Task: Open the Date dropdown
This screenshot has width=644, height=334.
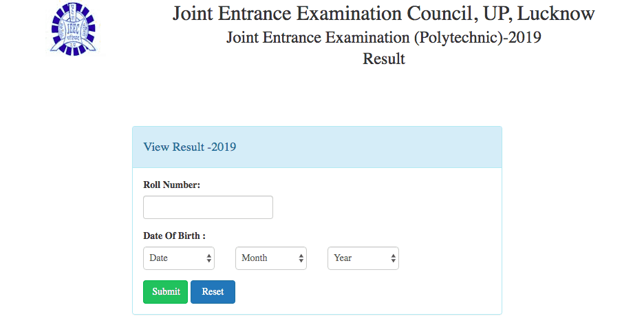Action: (178, 258)
